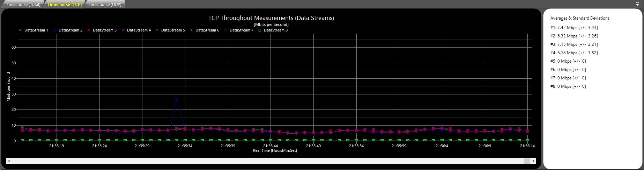Screen dimensions: 644x170
Task: Click the 21:36:14 time axis label
Action: (527, 146)
